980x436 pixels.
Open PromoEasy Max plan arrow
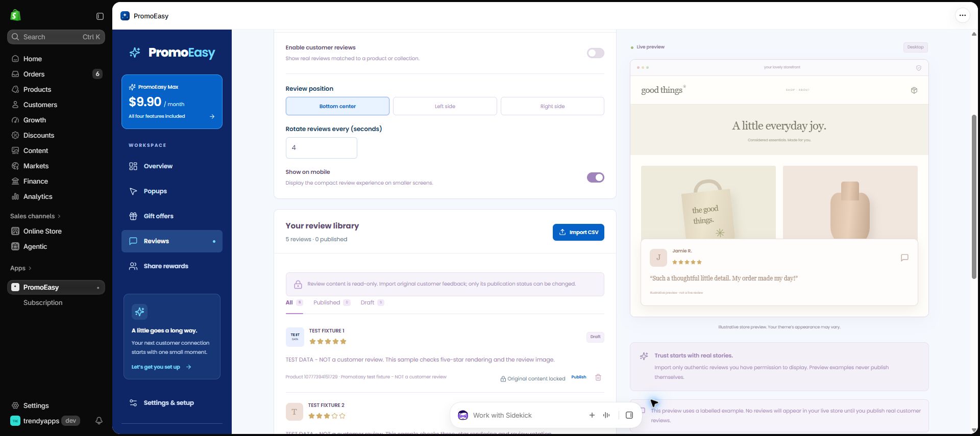212,116
